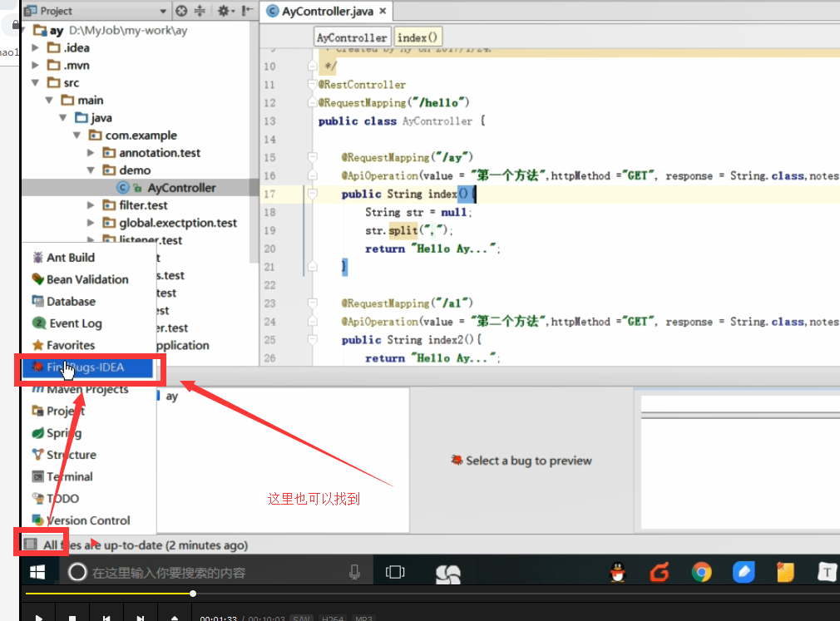Click the Collapse All icon in Project panel
This screenshot has width=840, height=621.
click(x=200, y=11)
